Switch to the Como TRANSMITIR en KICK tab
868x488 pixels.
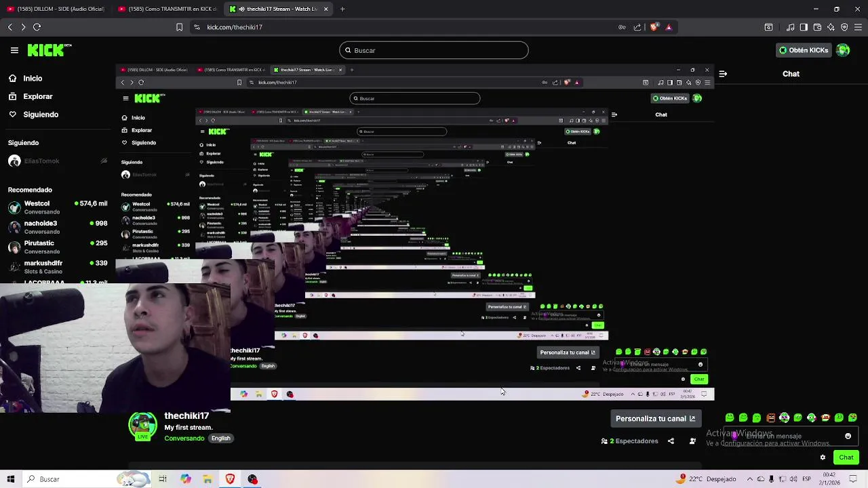[167, 9]
